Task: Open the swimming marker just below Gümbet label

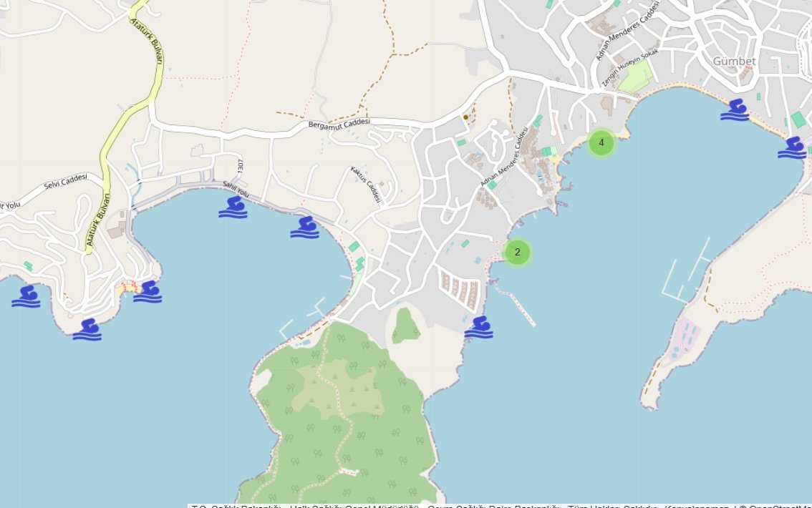Action: pyautogui.click(x=734, y=109)
